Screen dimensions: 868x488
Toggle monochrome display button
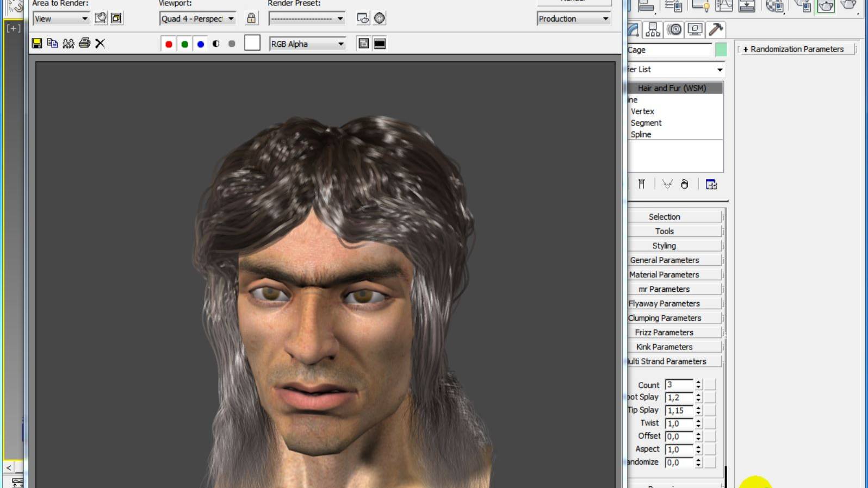coord(232,44)
